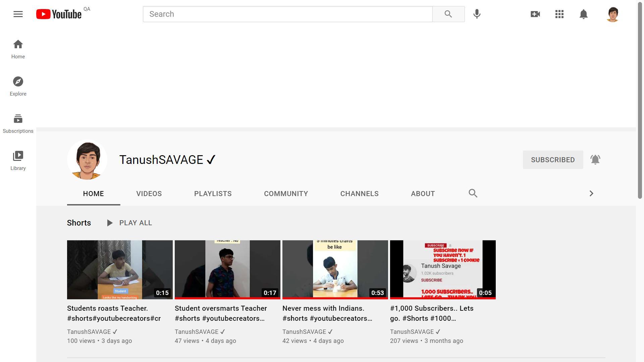Open the notifications bell in header
The image size is (644, 362).
[583, 14]
